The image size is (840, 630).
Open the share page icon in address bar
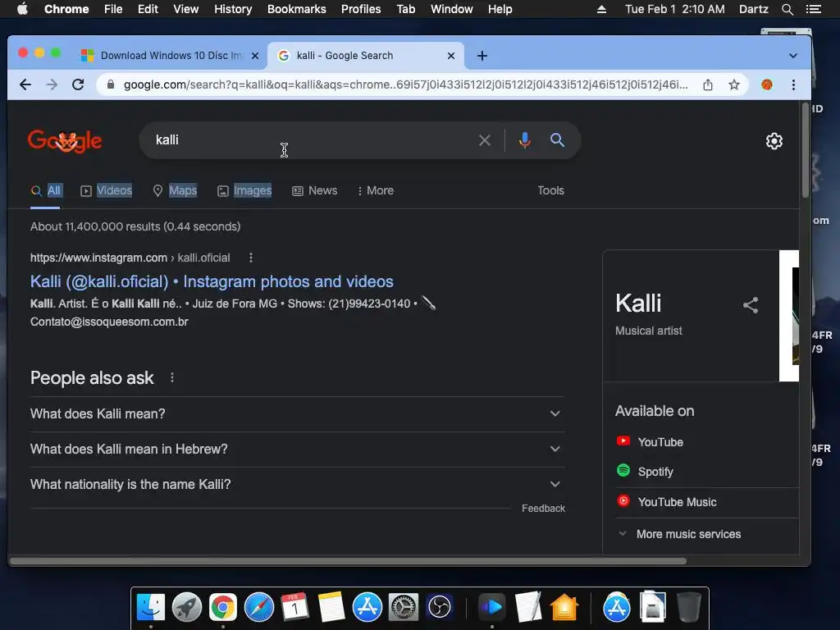708,84
